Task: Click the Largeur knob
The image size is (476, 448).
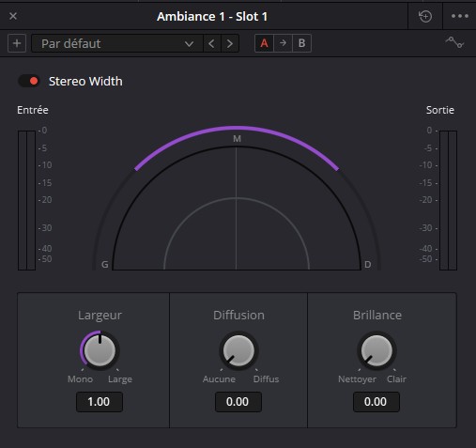Action: tap(100, 350)
